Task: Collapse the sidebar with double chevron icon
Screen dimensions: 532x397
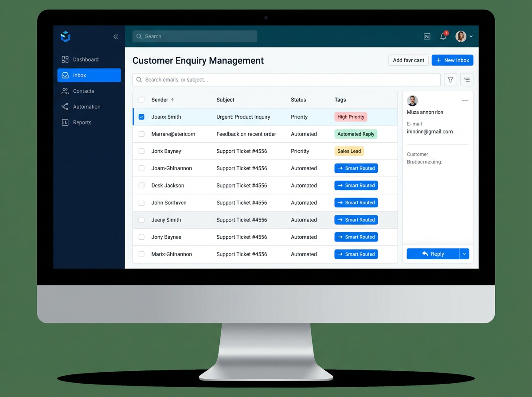Action: click(x=116, y=37)
